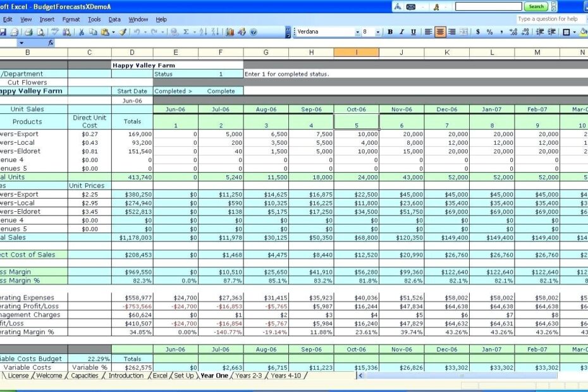Viewport: 588px width, 392px height.
Task: Save the workbook using the Save icon
Action: 3,32
